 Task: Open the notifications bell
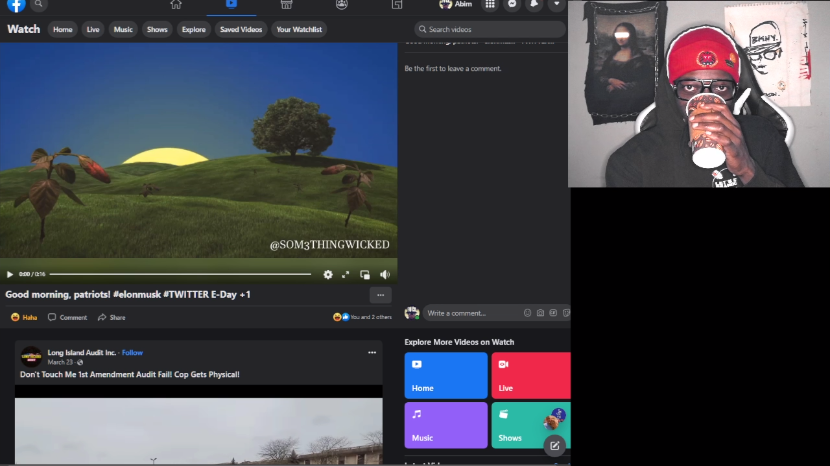pyautogui.click(x=534, y=5)
